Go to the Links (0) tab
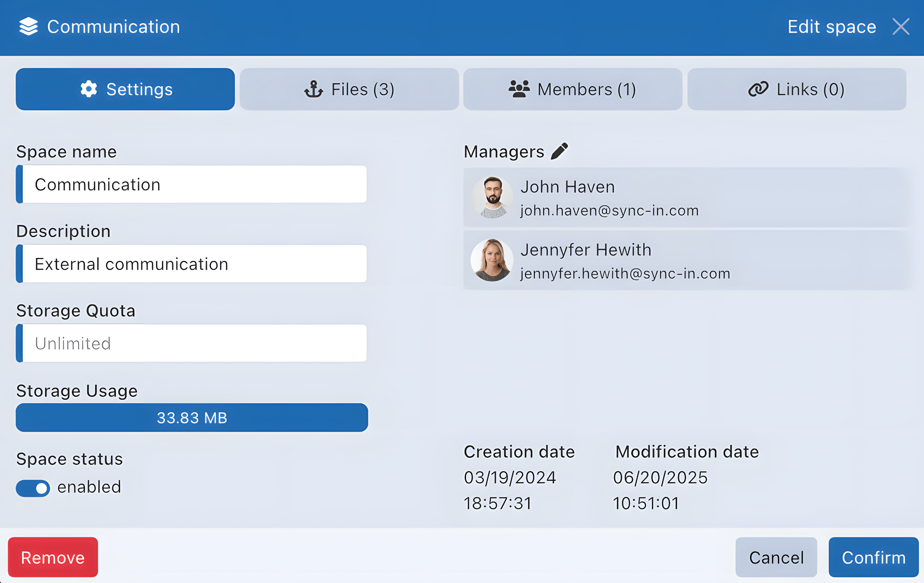The height and width of the screenshot is (583, 924). pos(797,89)
